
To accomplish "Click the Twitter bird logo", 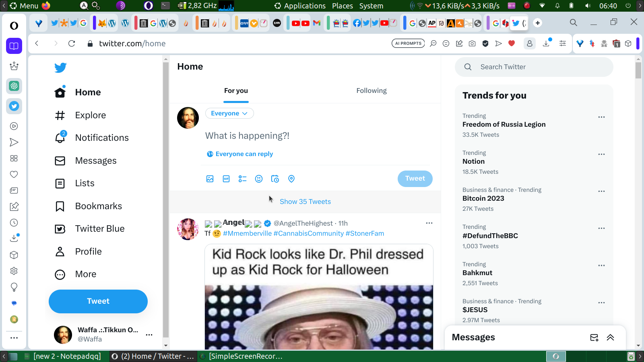I will [x=60, y=68].
